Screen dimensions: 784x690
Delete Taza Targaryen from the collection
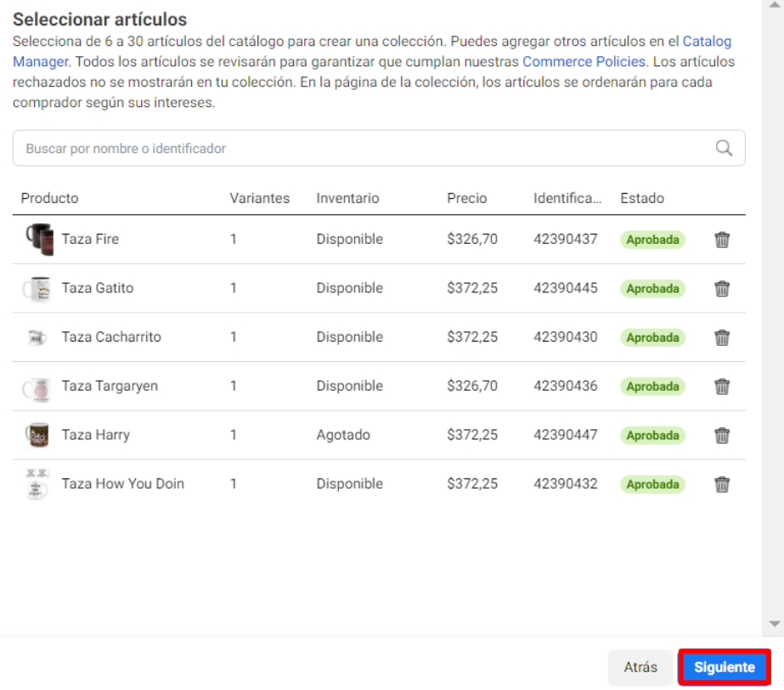tap(721, 387)
